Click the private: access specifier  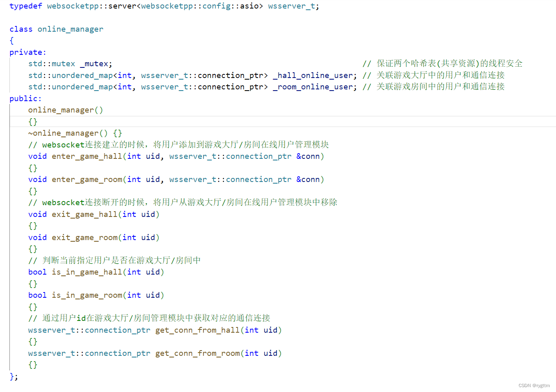point(28,52)
